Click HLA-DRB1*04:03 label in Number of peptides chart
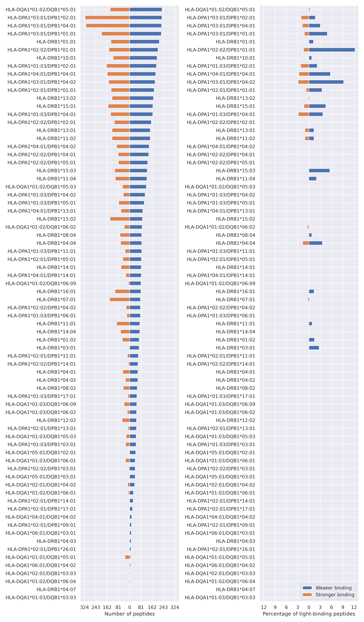This screenshot has width=364, height=622. 56,541
